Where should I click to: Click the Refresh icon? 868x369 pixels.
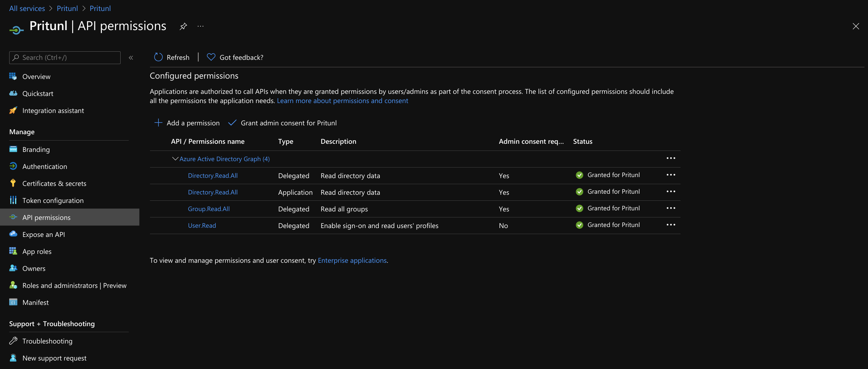tap(158, 57)
